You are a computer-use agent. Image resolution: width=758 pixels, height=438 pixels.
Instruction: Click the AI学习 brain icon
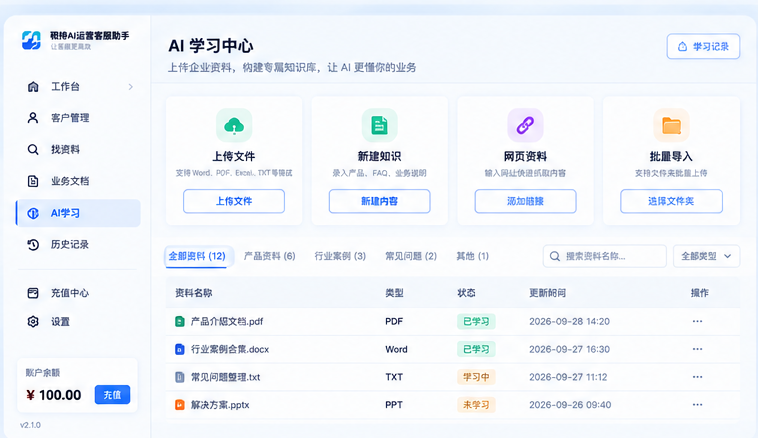(33, 213)
